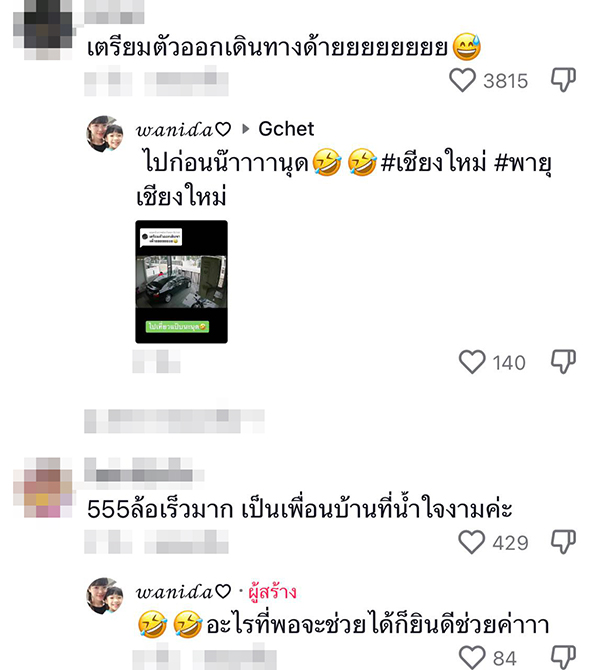Tap the #เชียงใหม่ hashtag
The height and width of the screenshot is (670, 600).
433,164
